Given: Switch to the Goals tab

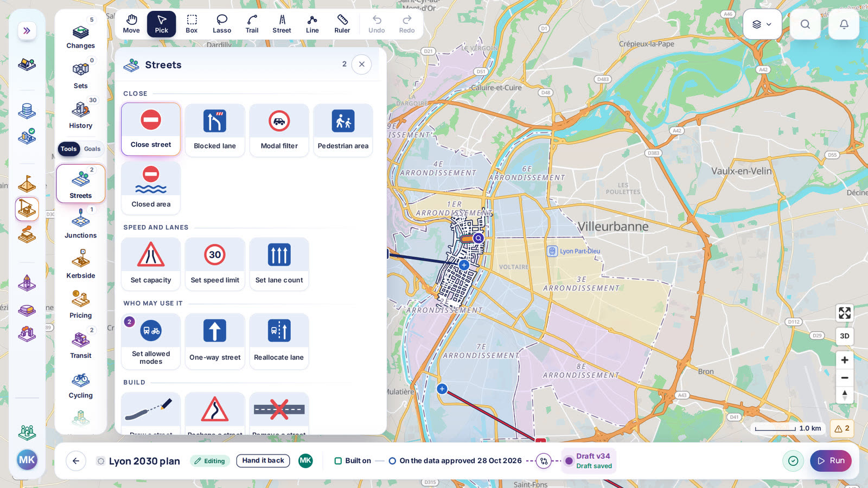Looking at the screenshot, I should click(92, 149).
